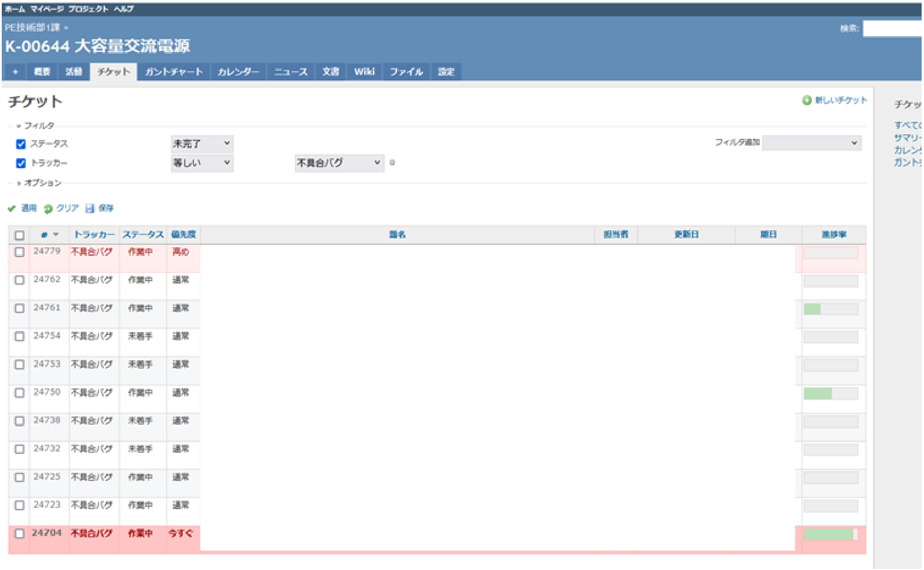Open the 未完了 status dropdown
This screenshot has width=924, height=570.
coord(202,144)
